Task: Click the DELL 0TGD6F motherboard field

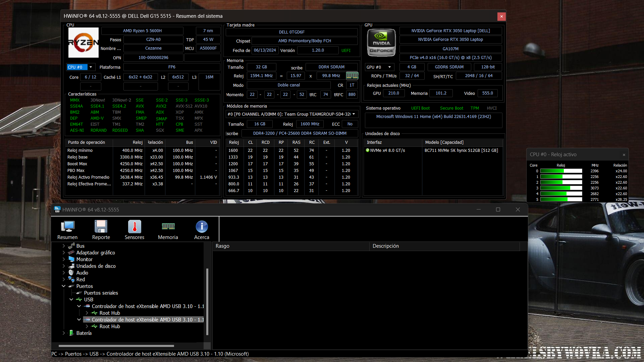Action: coord(291,32)
